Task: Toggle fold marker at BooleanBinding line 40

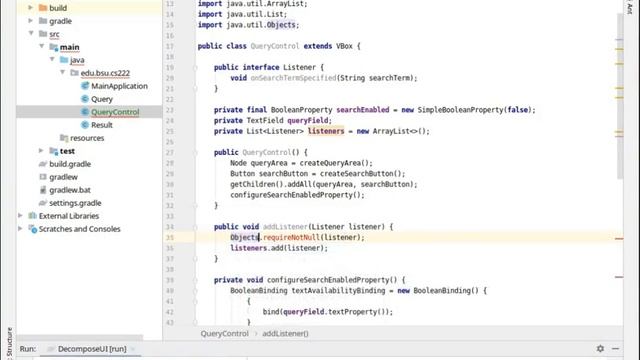Action: click(x=195, y=291)
